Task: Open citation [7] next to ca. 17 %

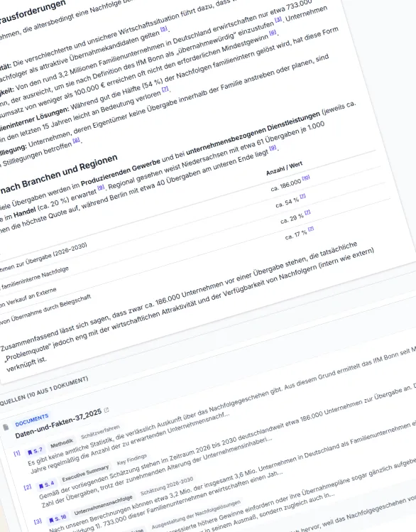Action: pos(311,229)
